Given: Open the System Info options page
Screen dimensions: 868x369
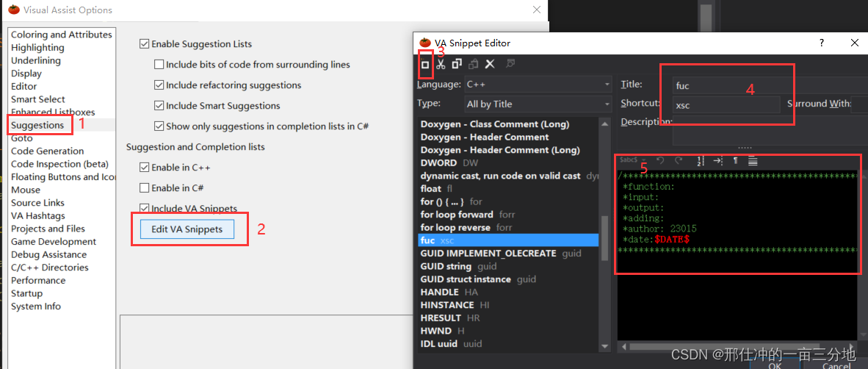Looking at the screenshot, I should coord(36,307).
